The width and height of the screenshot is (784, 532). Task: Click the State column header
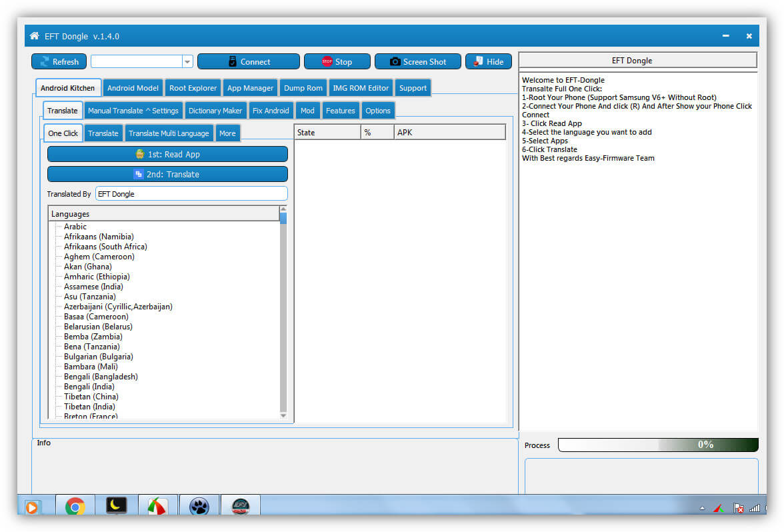[x=327, y=133]
